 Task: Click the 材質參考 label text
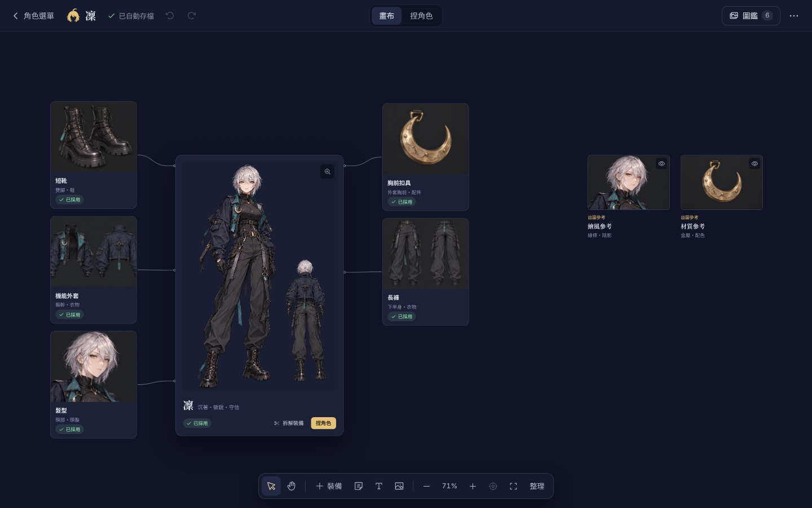click(692, 226)
